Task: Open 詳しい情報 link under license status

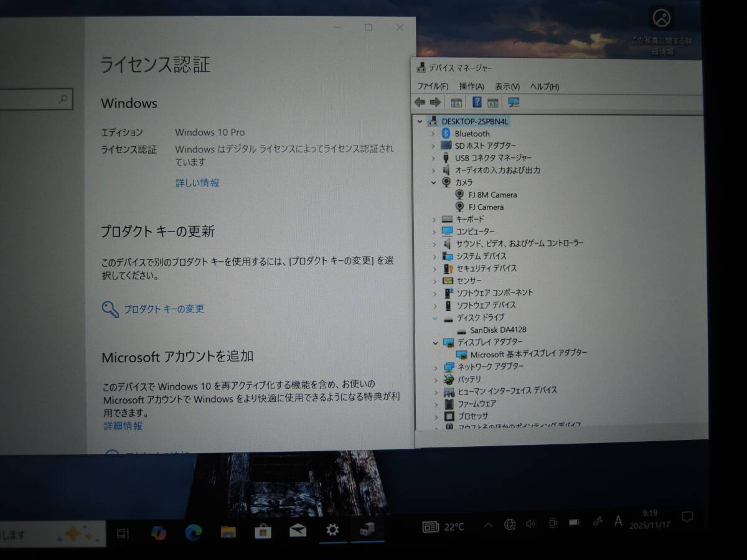Action: (197, 183)
